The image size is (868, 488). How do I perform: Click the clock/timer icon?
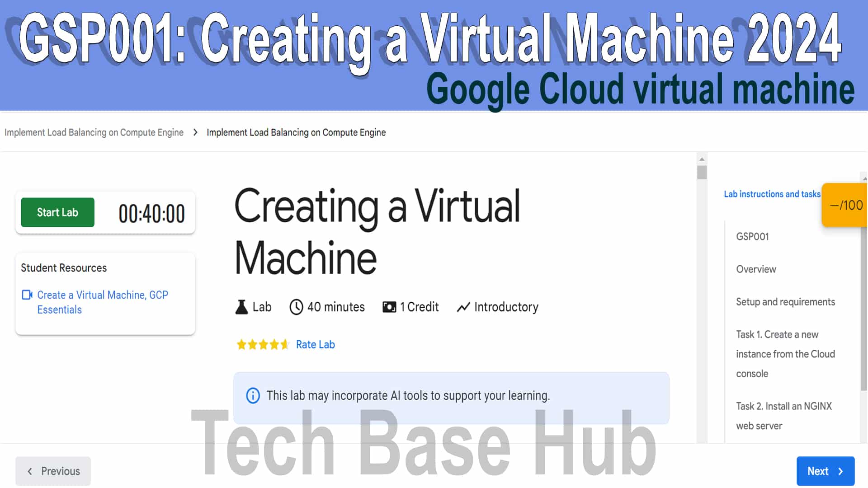tap(295, 307)
